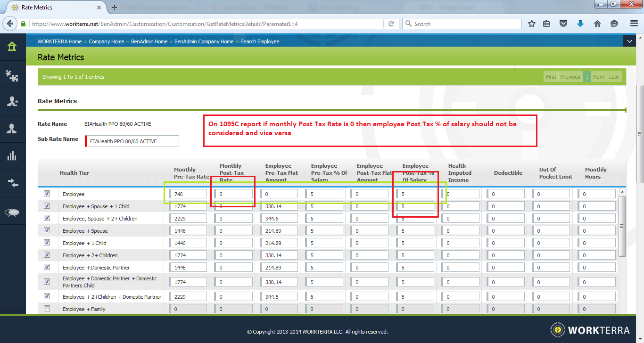Image resolution: width=644 pixels, height=343 pixels.
Task: Go to Search Employee breadcrumb
Action: (260, 41)
